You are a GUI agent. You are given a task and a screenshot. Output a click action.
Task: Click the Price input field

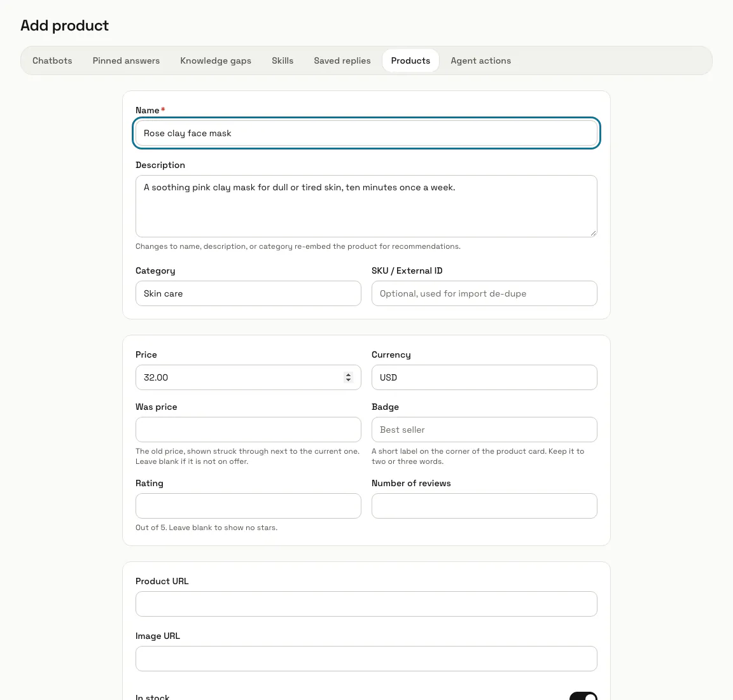click(x=248, y=377)
